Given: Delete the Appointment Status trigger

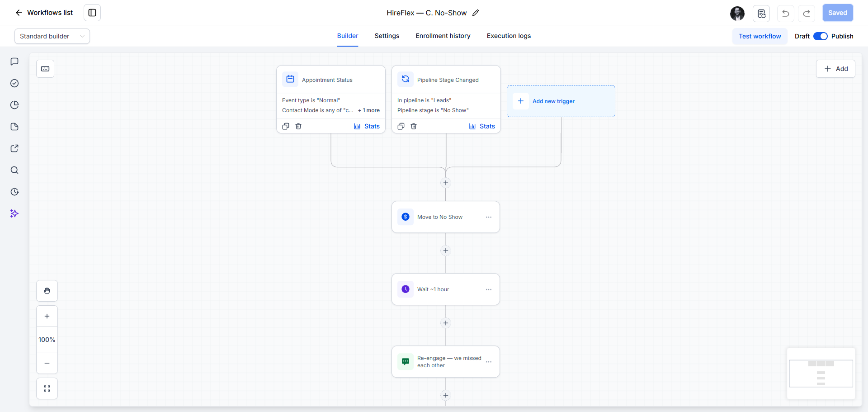Looking at the screenshot, I should [298, 126].
